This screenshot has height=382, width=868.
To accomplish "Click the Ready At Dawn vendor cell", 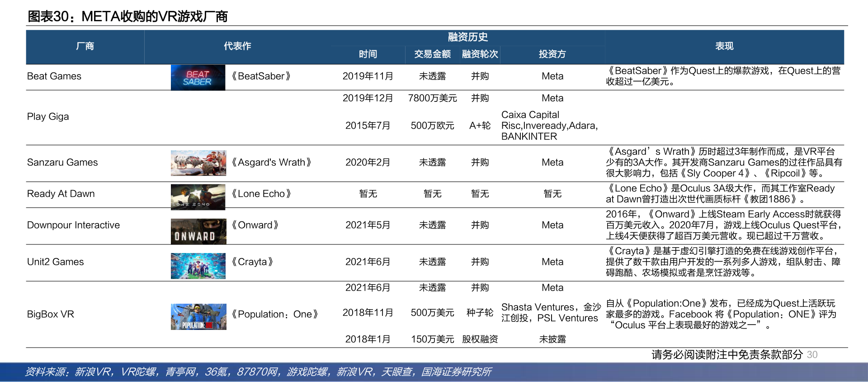I will [61, 194].
